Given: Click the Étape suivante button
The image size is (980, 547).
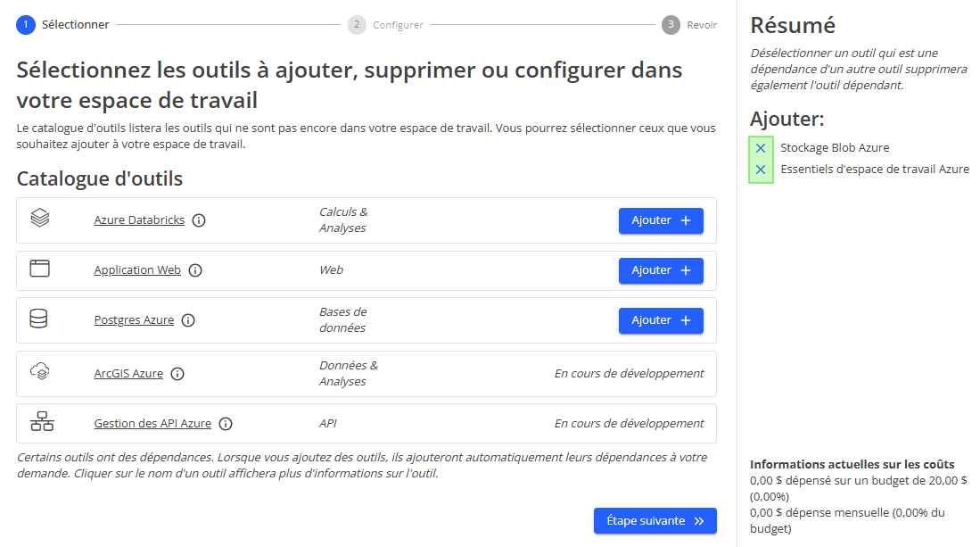Looking at the screenshot, I should click(x=655, y=520).
